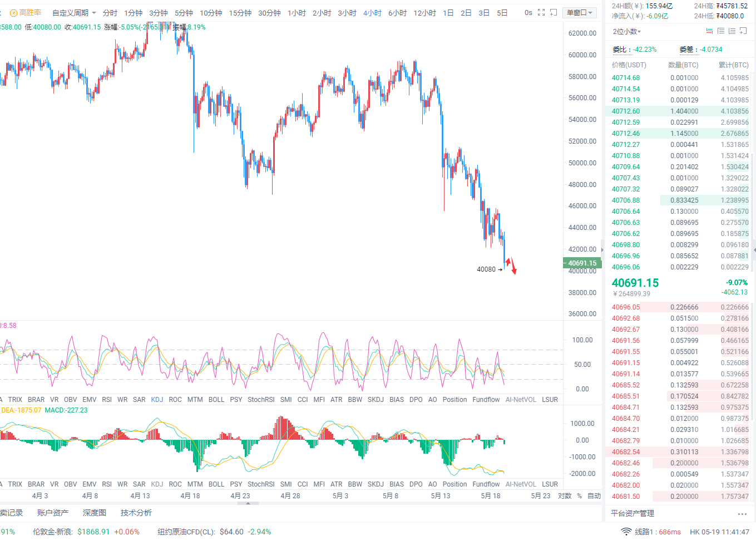Select the 30分钟 timeframe
Viewport: 756px width, 540px height.
[x=269, y=13]
